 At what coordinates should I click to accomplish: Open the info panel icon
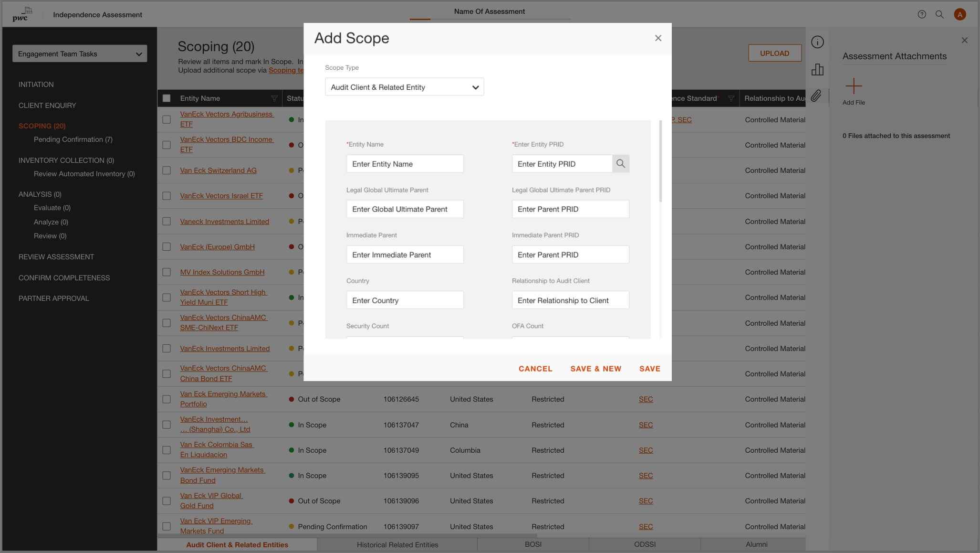[x=817, y=42]
